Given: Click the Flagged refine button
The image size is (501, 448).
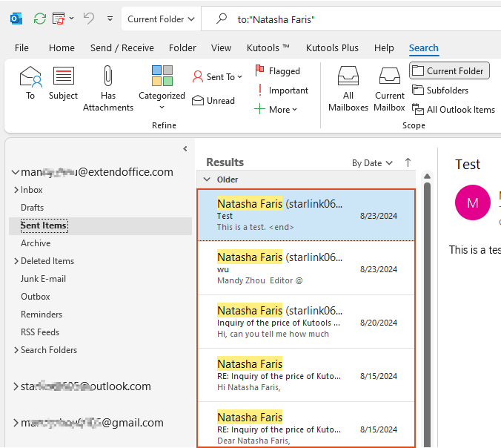Looking at the screenshot, I should click(278, 71).
